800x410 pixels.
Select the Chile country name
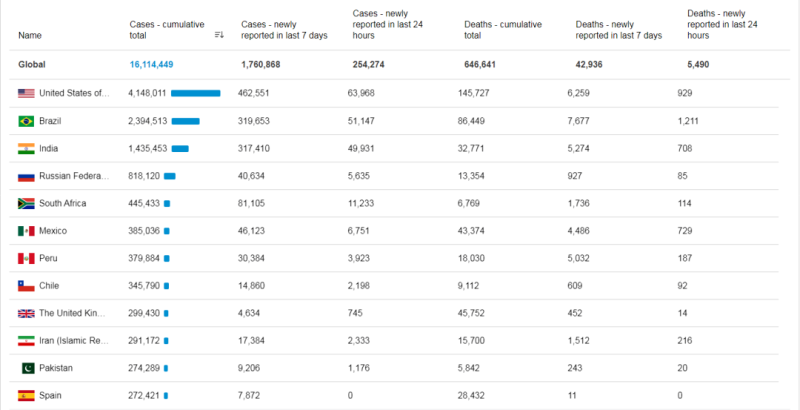click(50, 286)
